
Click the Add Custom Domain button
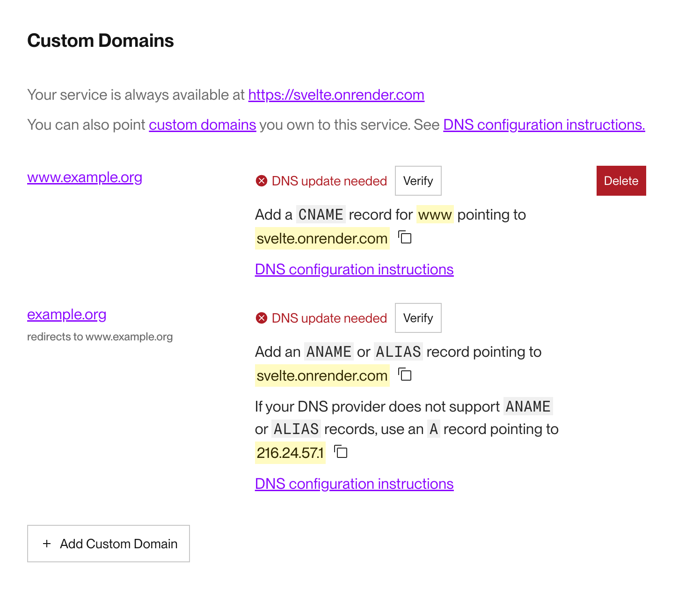108,544
